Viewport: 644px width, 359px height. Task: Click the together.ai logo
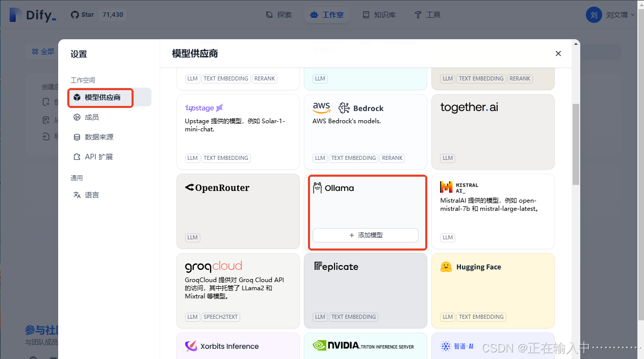(469, 107)
